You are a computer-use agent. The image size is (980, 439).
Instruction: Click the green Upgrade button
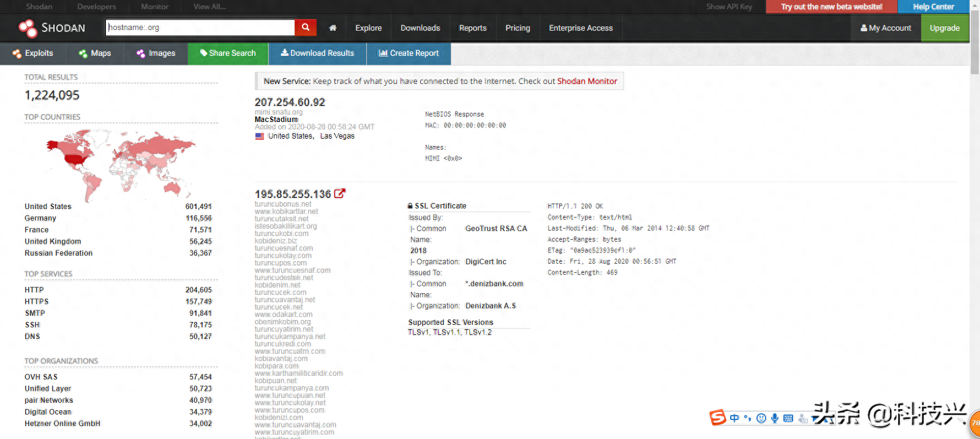[944, 28]
